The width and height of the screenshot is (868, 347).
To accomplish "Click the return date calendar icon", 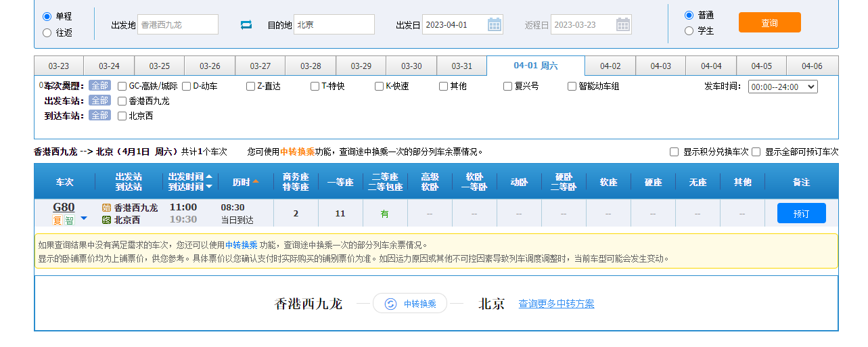I will 623,25.
